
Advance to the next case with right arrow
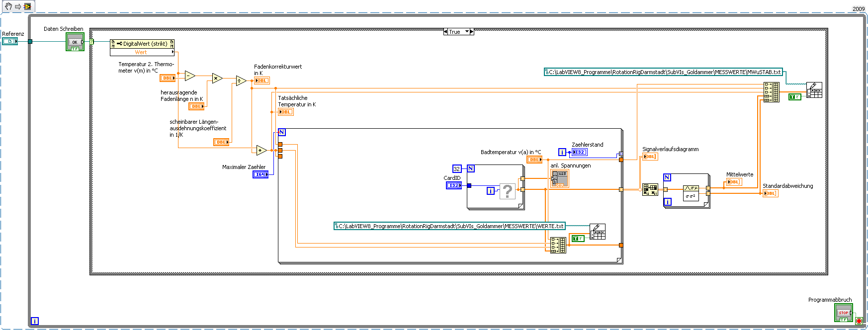[x=472, y=32]
